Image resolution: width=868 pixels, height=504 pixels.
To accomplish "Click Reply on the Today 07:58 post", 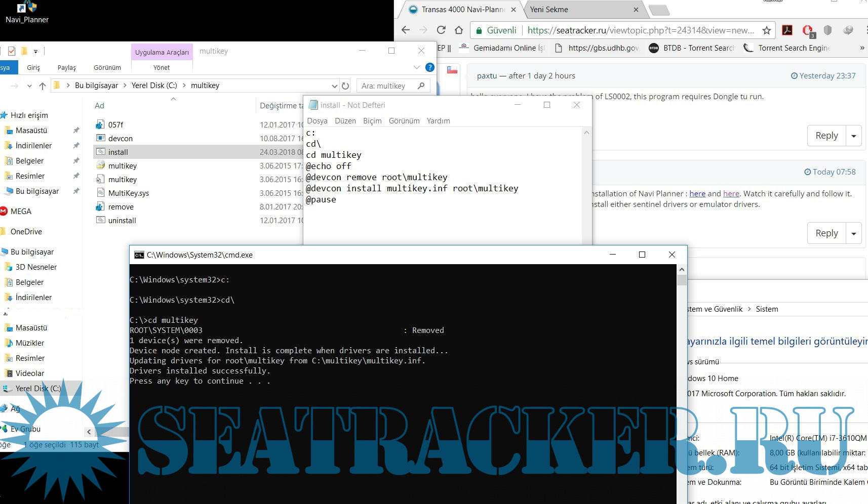I will coord(826,233).
